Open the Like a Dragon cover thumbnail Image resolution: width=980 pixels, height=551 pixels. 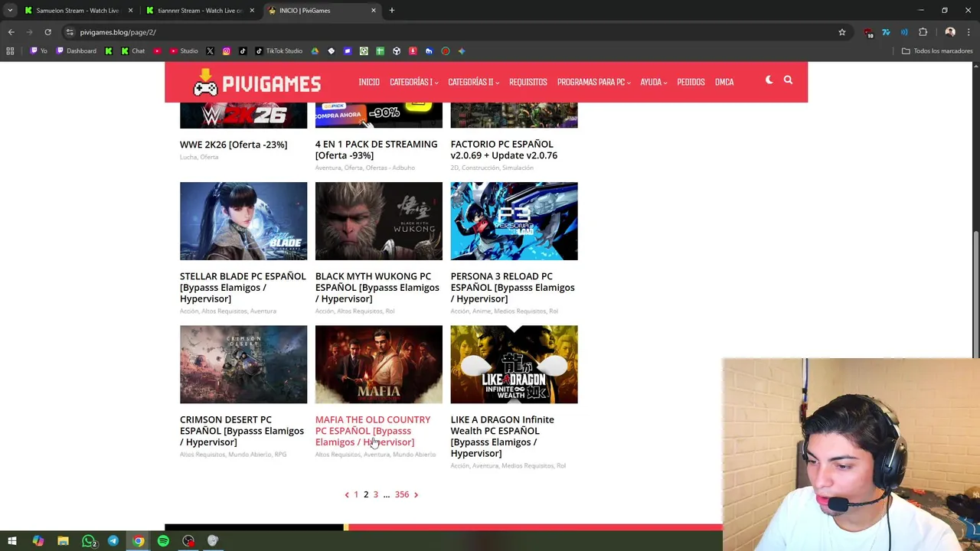point(514,364)
